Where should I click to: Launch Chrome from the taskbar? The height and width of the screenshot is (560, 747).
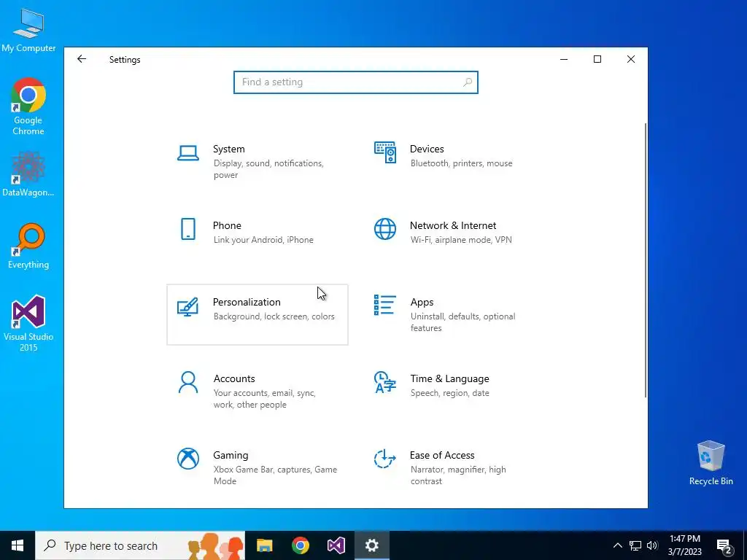(300, 545)
